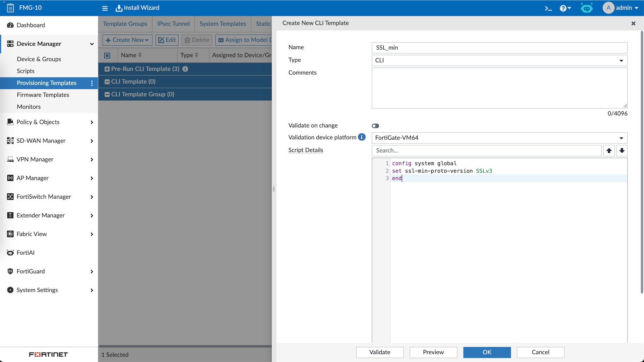Viewport: 644px width, 362px height.
Task: Click the search previous up arrow
Action: click(x=609, y=151)
